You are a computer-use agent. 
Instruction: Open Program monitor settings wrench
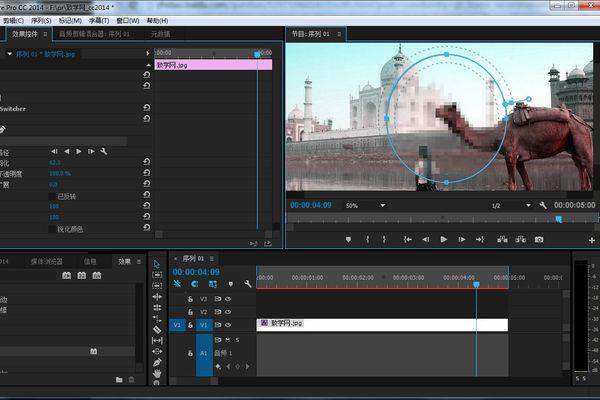543,205
